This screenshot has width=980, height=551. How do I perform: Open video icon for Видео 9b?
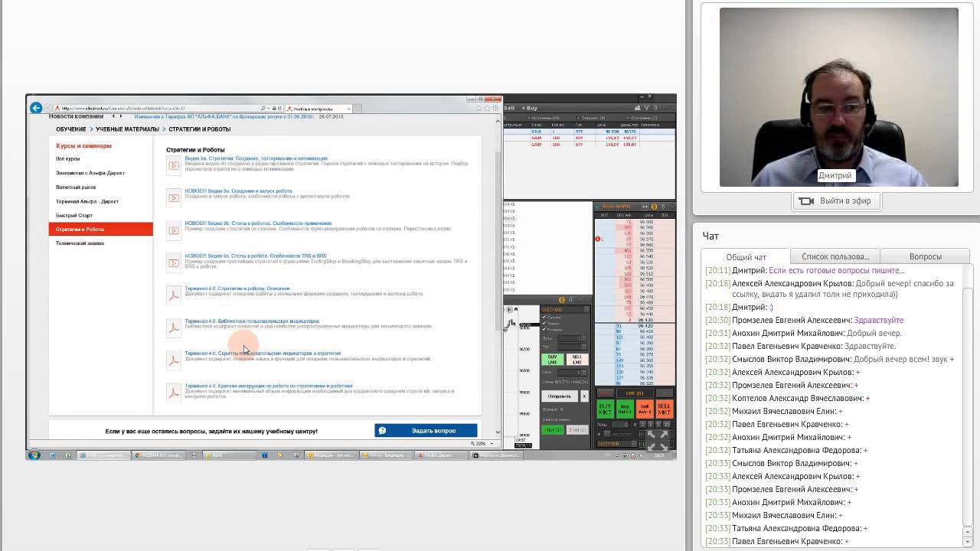point(173,230)
